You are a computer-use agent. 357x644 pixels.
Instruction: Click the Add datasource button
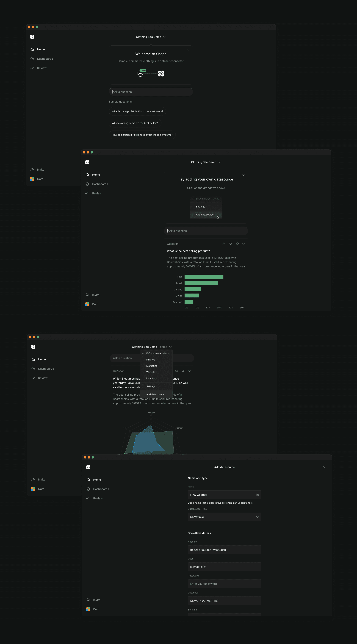tap(205, 214)
